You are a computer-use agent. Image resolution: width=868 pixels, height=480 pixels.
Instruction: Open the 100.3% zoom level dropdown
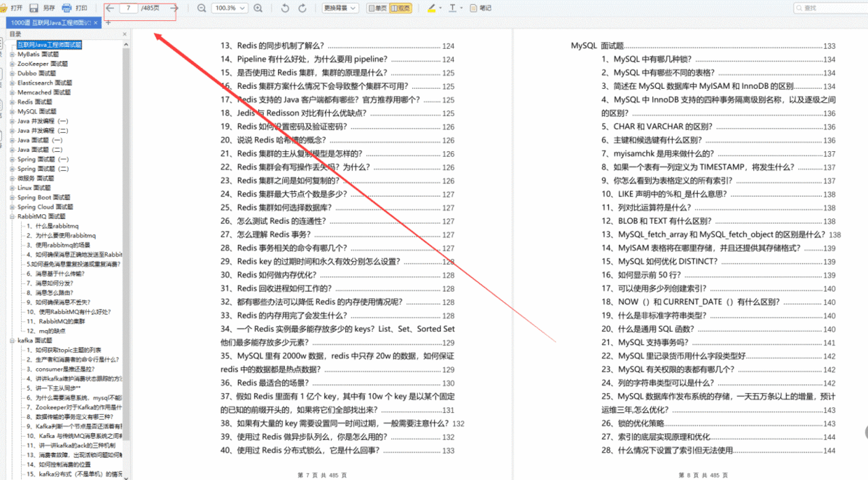point(229,8)
